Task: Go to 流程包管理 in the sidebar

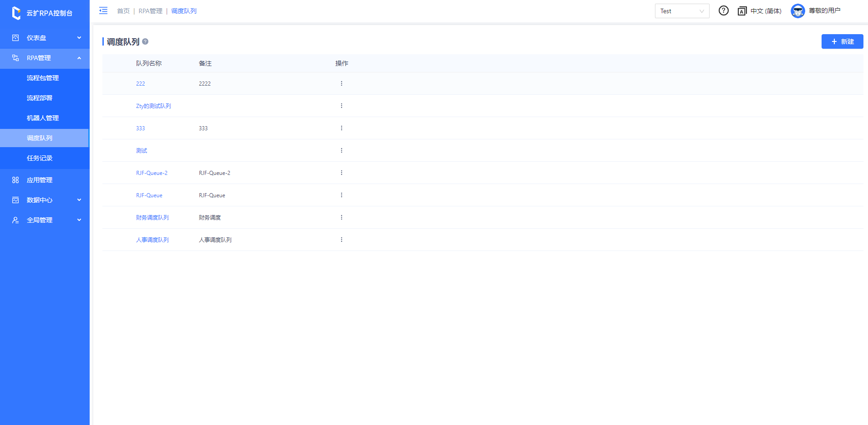Action: point(43,78)
